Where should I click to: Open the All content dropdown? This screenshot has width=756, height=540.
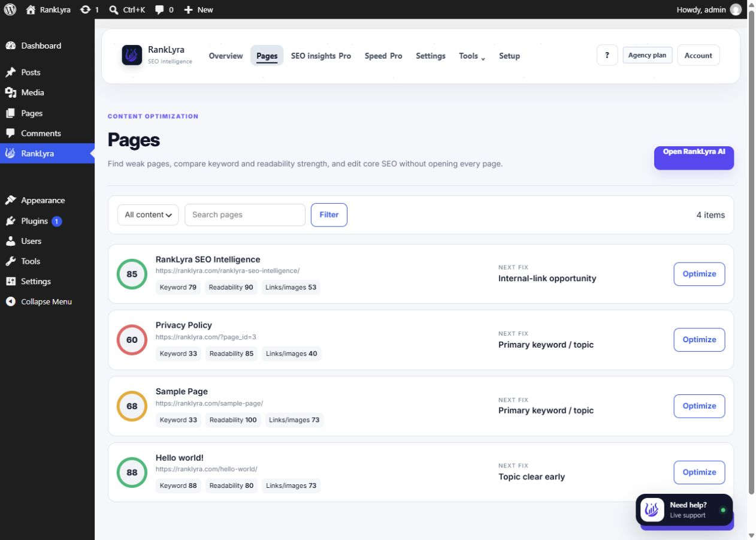coord(148,215)
